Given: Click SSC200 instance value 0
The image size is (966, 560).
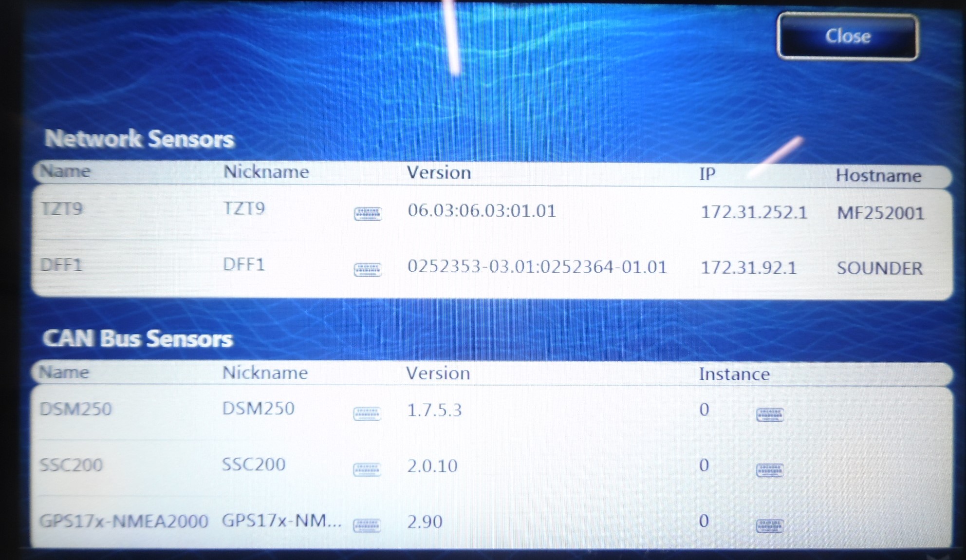Looking at the screenshot, I should pyautogui.click(x=704, y=465).
